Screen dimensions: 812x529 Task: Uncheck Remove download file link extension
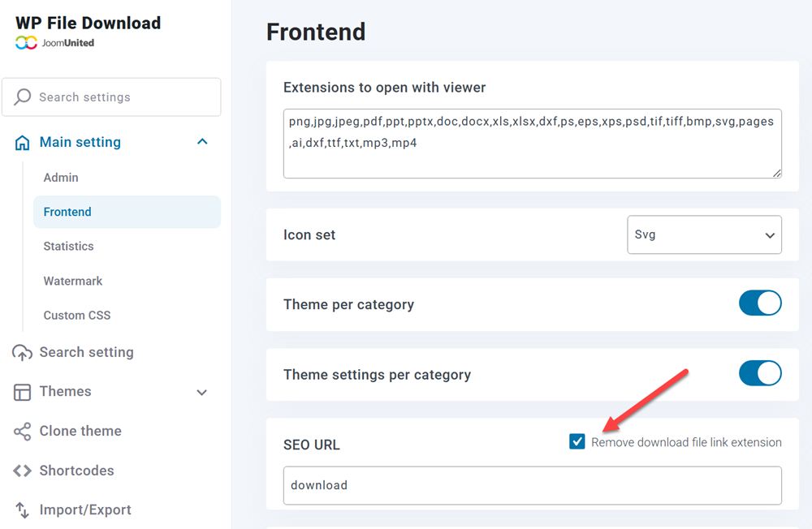click(x=577, y=441)
